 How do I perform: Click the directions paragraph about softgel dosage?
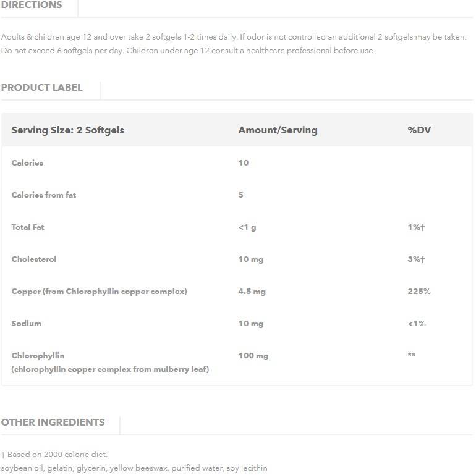click(x=234, y=44)
